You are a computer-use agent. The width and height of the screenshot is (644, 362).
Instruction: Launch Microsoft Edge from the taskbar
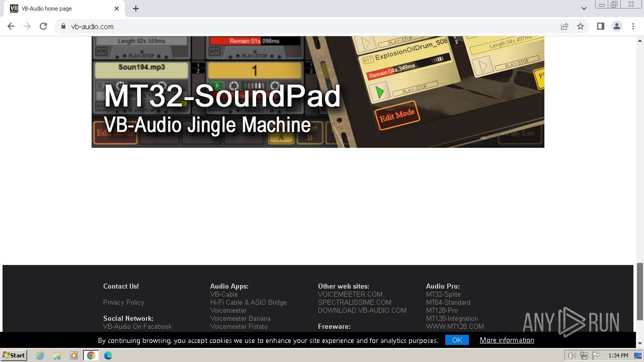tap(108, 355)
